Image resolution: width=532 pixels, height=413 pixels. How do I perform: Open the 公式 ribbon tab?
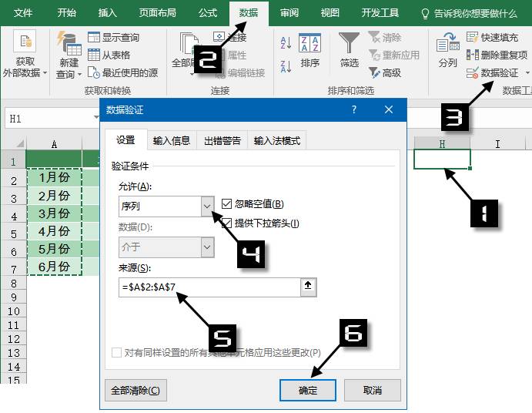pos(208,13)
